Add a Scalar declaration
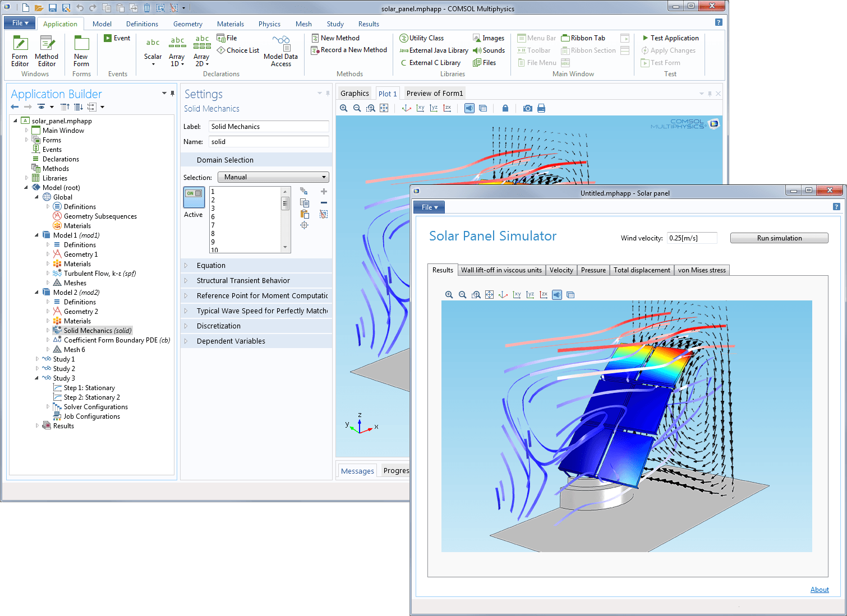 click(153, 51)
